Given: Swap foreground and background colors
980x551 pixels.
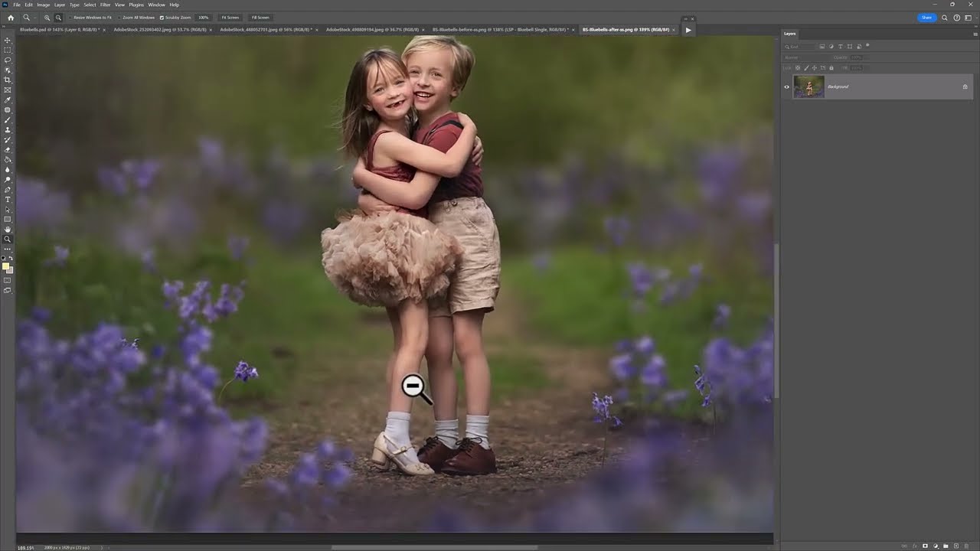Looking at the screenshot, I should click(11, 258).
